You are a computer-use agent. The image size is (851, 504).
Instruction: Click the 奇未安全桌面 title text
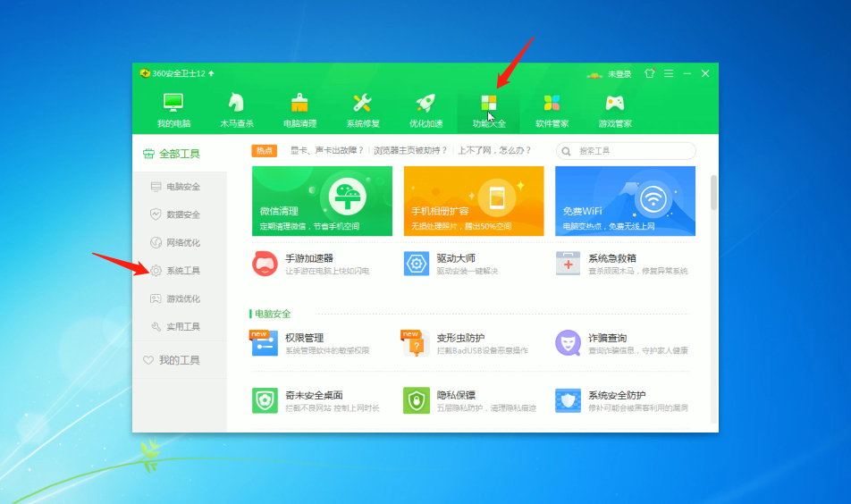click(x=315, y=396)
